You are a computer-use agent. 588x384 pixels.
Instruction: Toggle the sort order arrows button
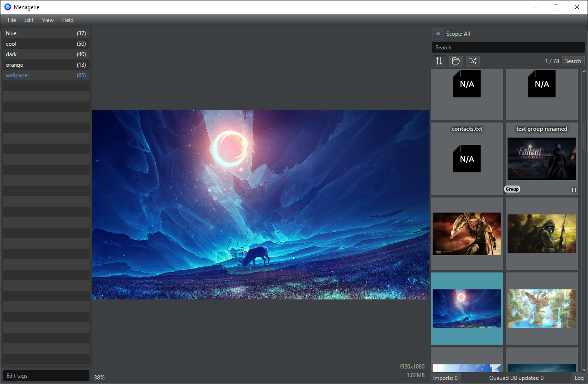point(439,61)
